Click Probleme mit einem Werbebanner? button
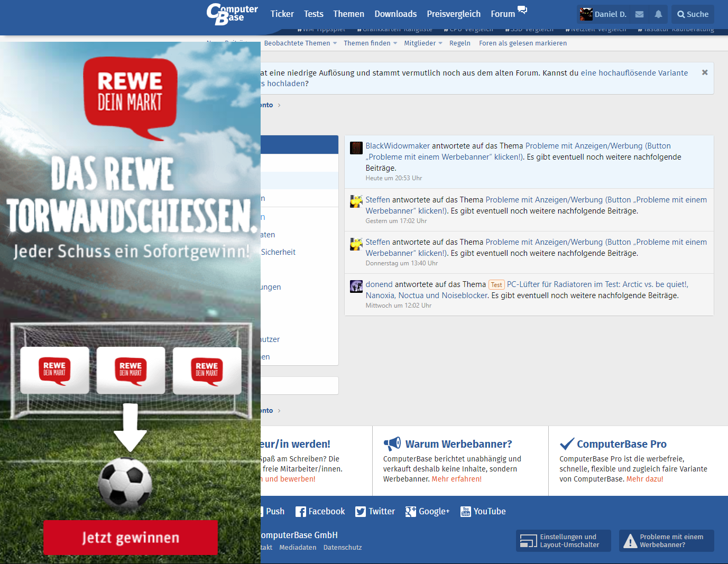The height and width of the screenshot is (564, 728). pyautogui.click(x=667, y=541)
